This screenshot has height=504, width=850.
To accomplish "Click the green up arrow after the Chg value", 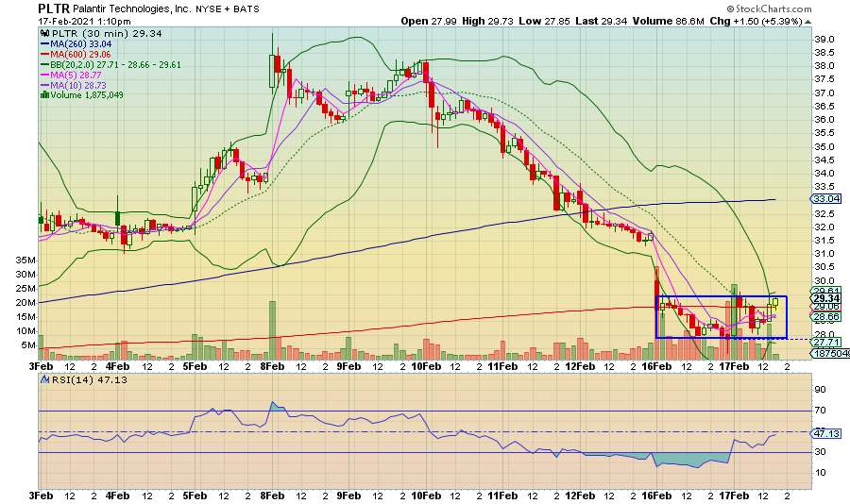I will click(x=807, y=22).
